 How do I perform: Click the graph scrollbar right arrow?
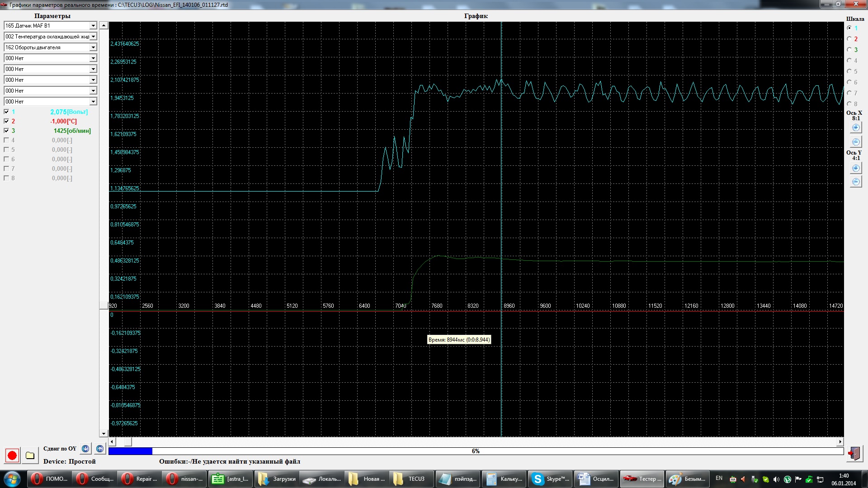click(840, 441)
